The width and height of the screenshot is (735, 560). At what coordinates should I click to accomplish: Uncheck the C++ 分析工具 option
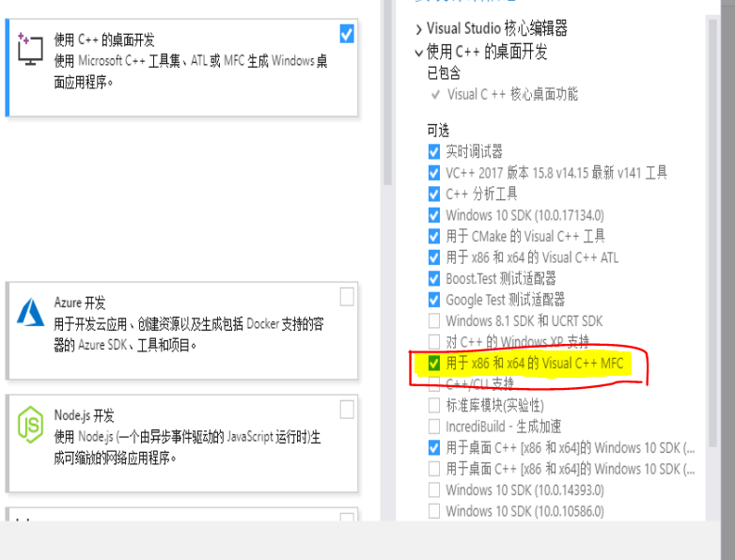(434, 194)
